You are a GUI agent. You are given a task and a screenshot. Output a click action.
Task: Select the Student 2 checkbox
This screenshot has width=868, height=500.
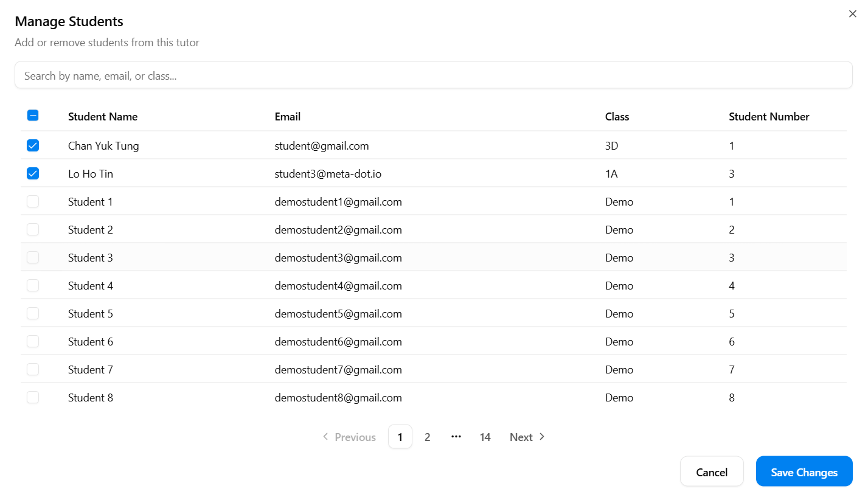click(33, 229)
